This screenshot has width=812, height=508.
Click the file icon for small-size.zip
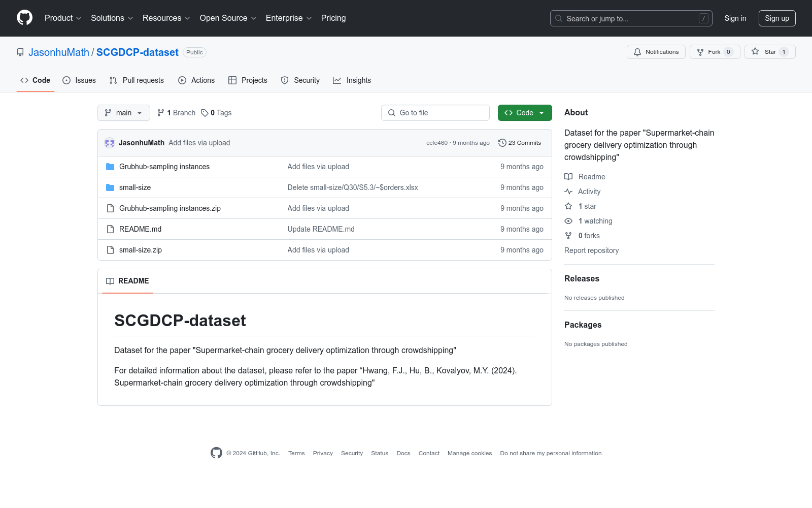110,250
